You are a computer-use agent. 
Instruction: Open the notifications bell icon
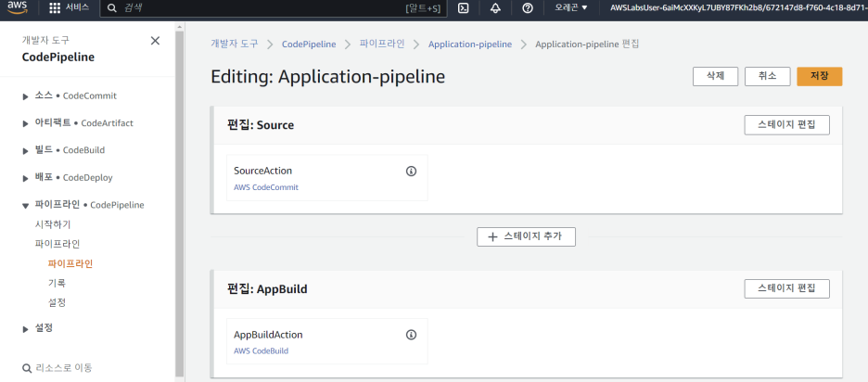pos(495,8)
